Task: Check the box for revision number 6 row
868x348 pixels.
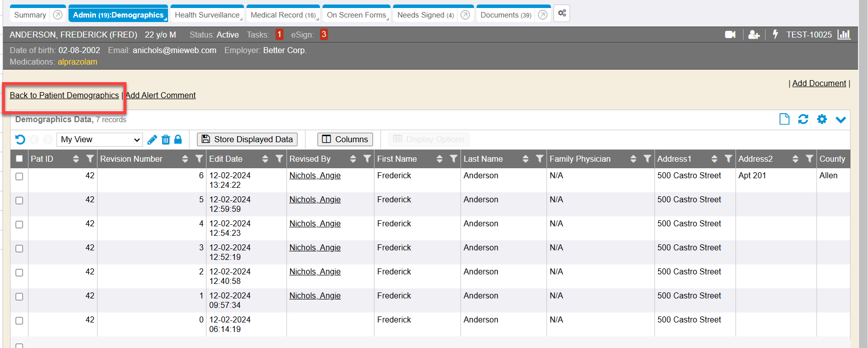Action: pos(19,176)
